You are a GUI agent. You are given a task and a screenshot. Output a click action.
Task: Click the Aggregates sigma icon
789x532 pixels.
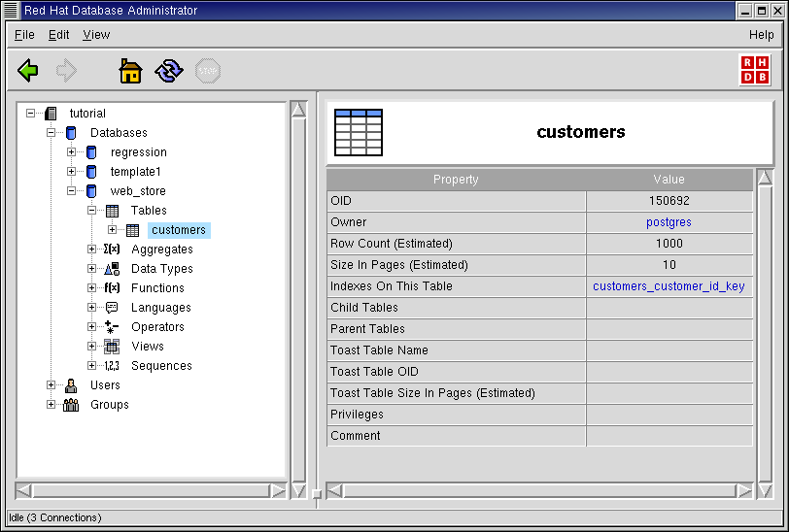[x=112, y=249]
